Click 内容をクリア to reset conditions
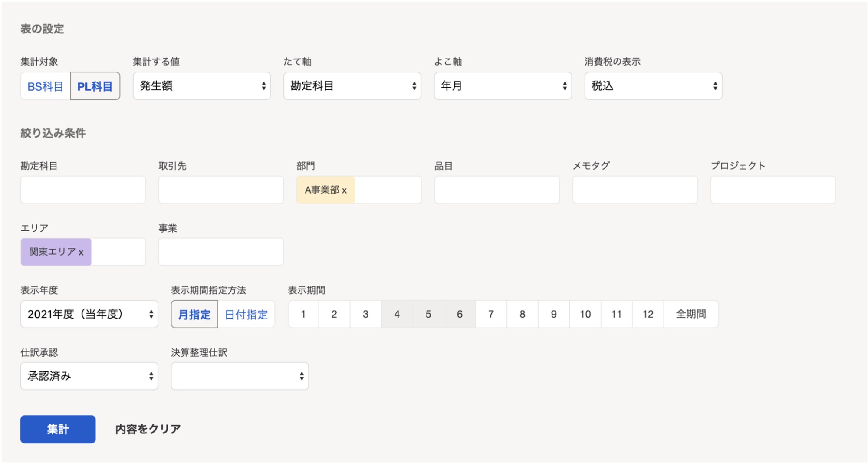Viewport: 868px width, 463px height. click(148, 429)
